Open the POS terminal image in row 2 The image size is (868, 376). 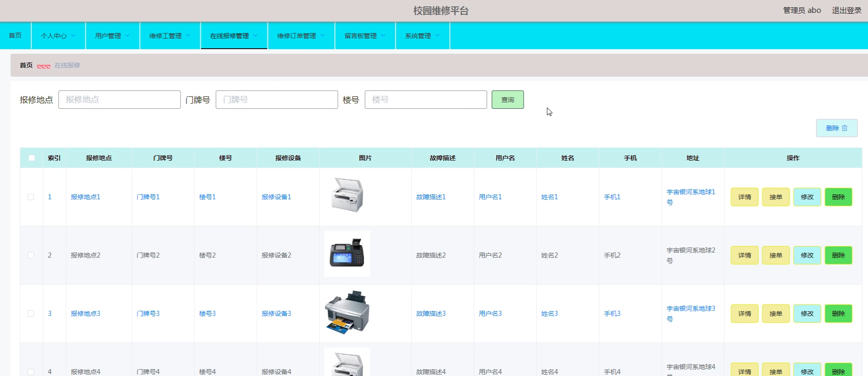347,254
